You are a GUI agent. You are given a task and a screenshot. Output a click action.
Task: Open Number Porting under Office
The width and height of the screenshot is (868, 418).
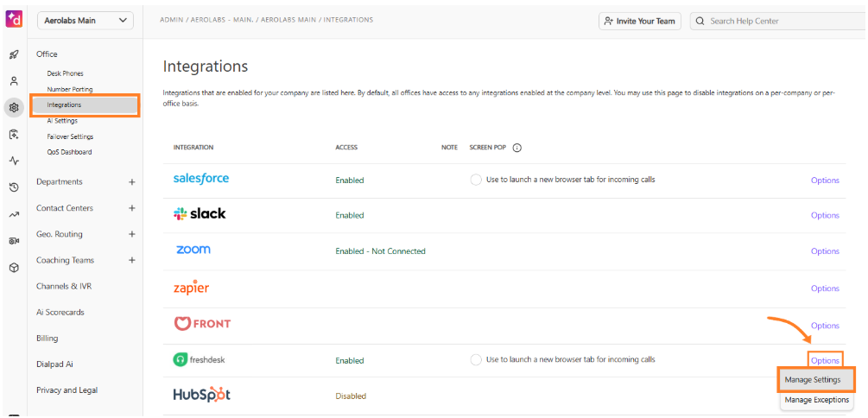click(70, 89)
